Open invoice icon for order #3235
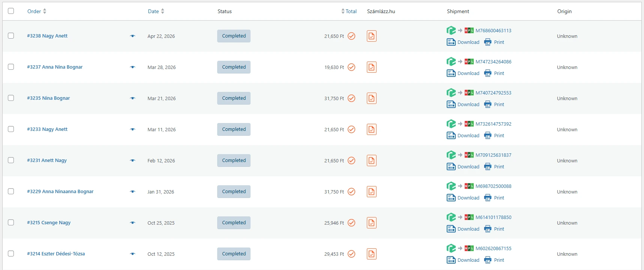Viewport: 644px width, 270px height. click(371, 98)
